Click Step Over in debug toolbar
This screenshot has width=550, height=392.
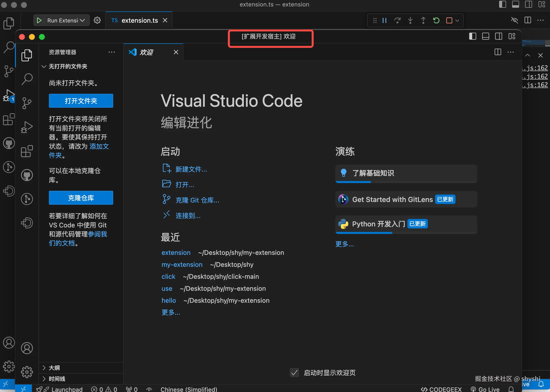tap(397, 20)
